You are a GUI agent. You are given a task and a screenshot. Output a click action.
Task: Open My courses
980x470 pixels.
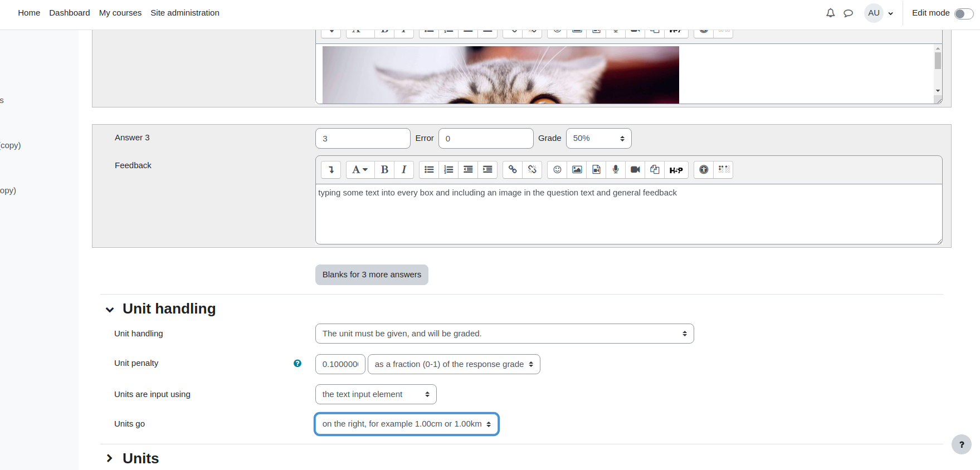click(x=120, y=13)
